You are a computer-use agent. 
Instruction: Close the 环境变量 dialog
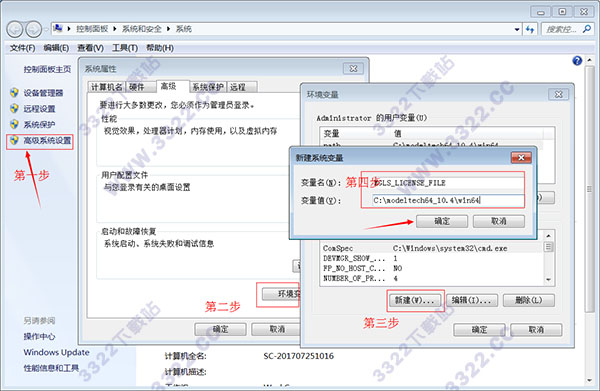click(559, 94)
